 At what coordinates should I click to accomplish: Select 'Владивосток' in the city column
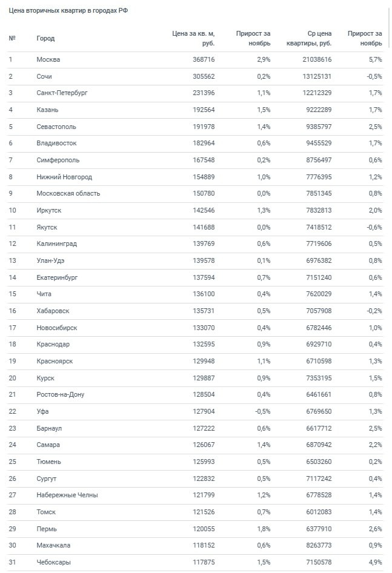(56, 143)
